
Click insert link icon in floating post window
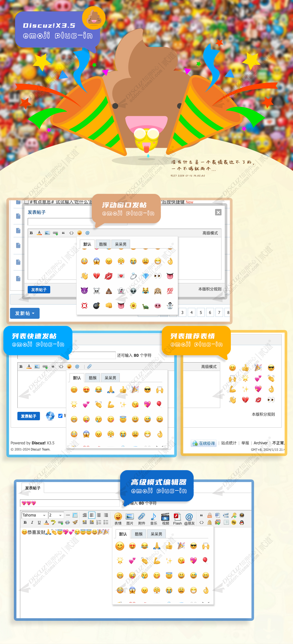coord(55,233)
